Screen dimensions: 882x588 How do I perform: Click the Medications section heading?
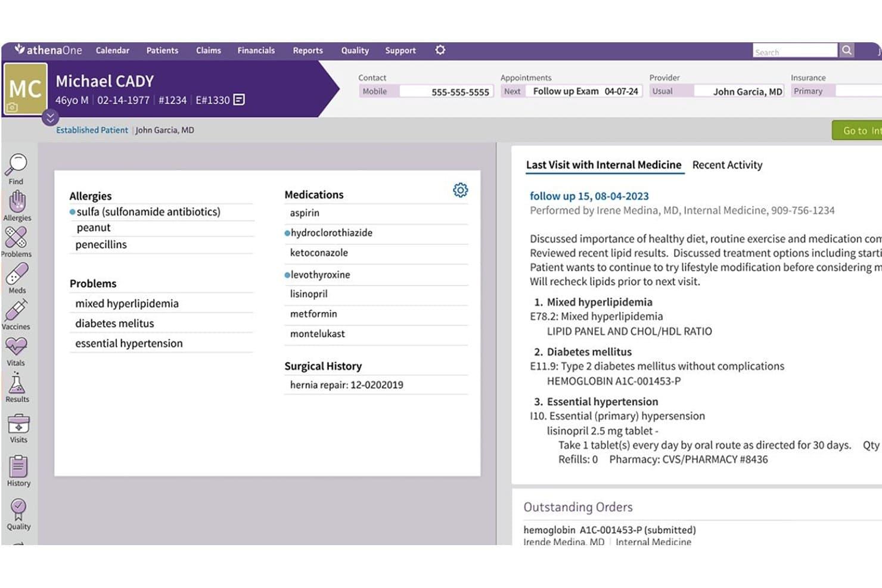pos(314,195)
